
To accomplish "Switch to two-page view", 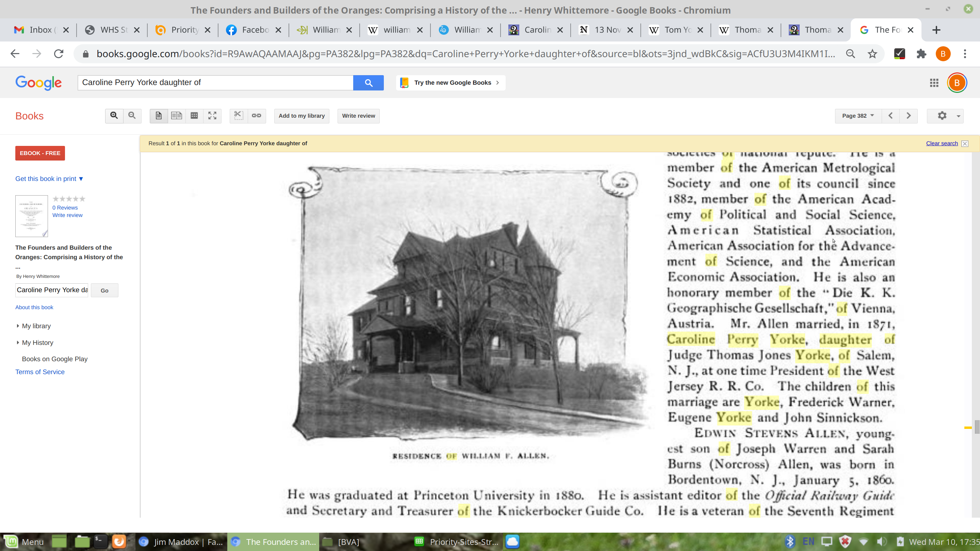I will pos(177,116).
